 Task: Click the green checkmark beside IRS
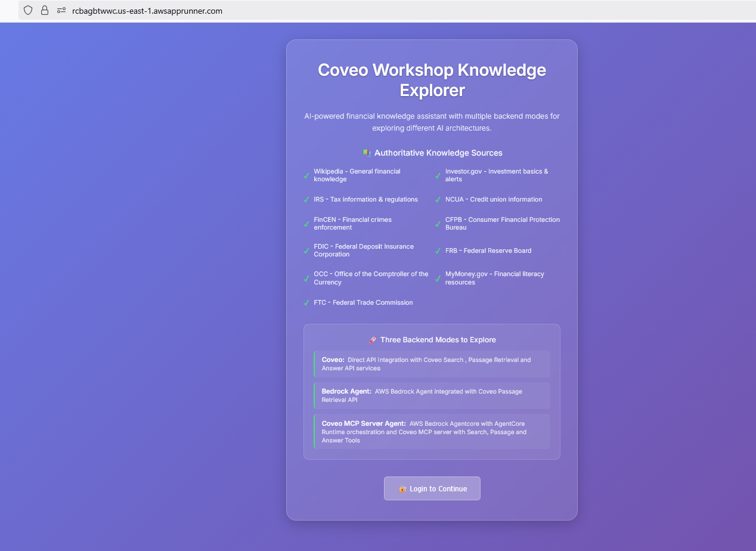point(306,199)
